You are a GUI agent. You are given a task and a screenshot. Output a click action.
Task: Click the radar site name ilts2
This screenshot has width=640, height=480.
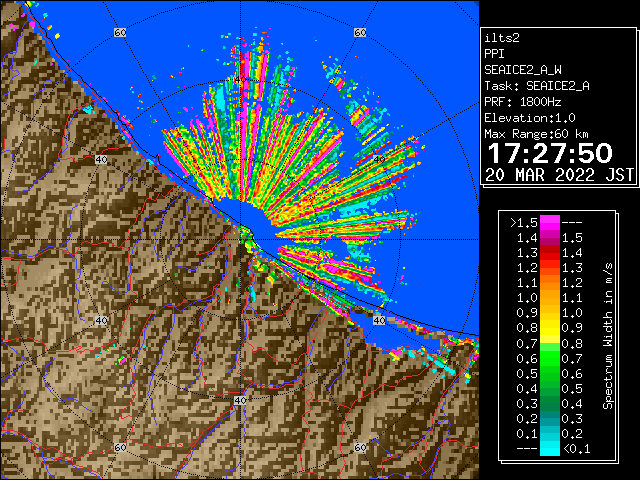(502, 38)
